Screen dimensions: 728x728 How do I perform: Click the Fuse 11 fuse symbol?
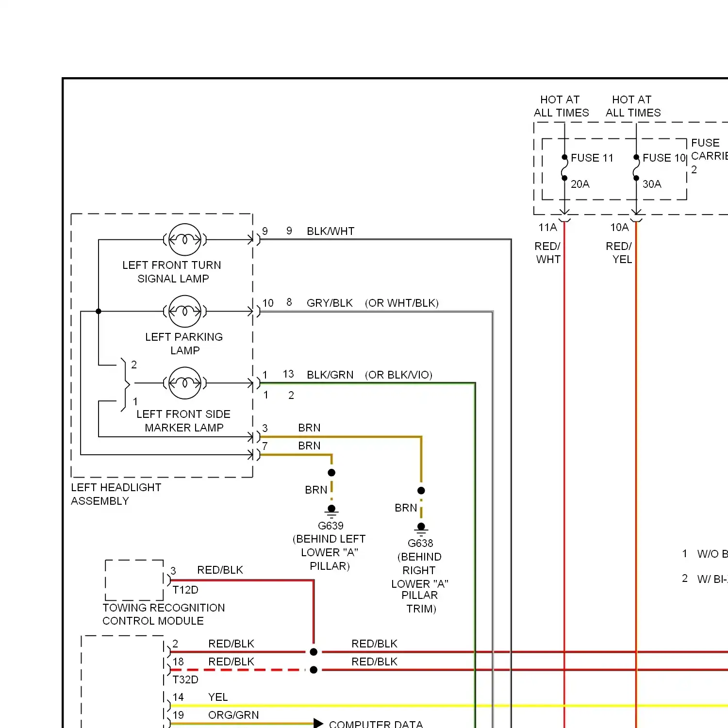[564, 168]
